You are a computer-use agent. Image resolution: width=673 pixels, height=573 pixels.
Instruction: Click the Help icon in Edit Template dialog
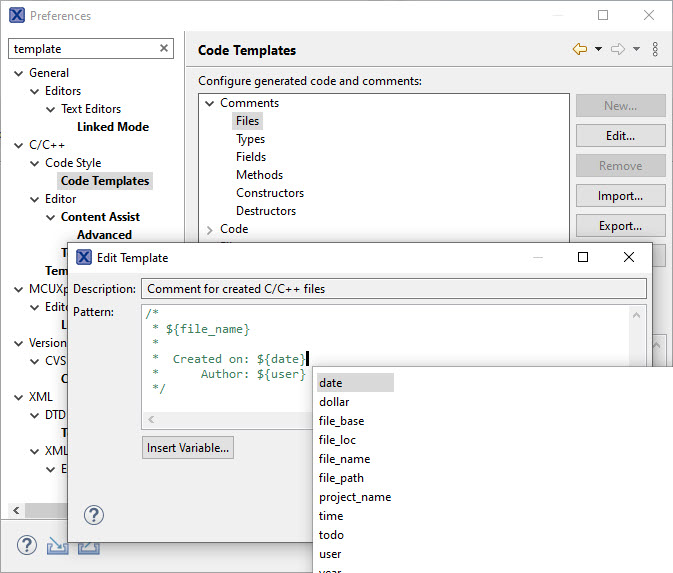pyautogui.click(x=93, y=515)
